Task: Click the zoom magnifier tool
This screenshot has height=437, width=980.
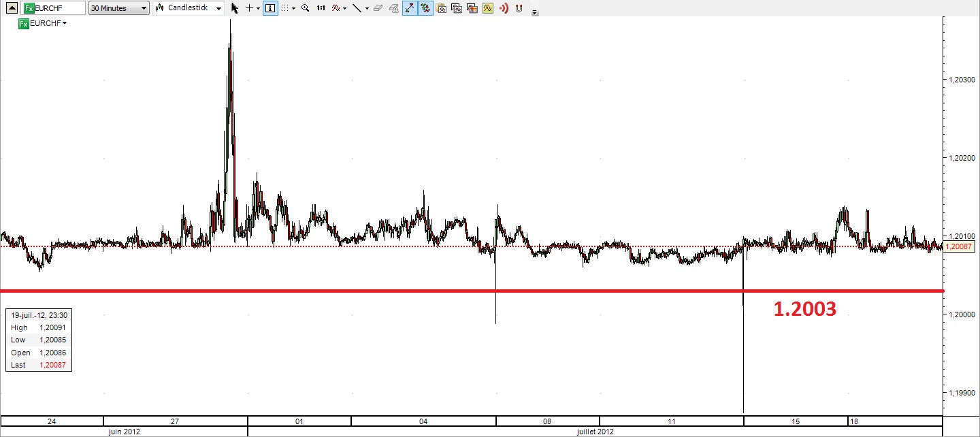Action: pyautogui.click(x=305, y=8)
